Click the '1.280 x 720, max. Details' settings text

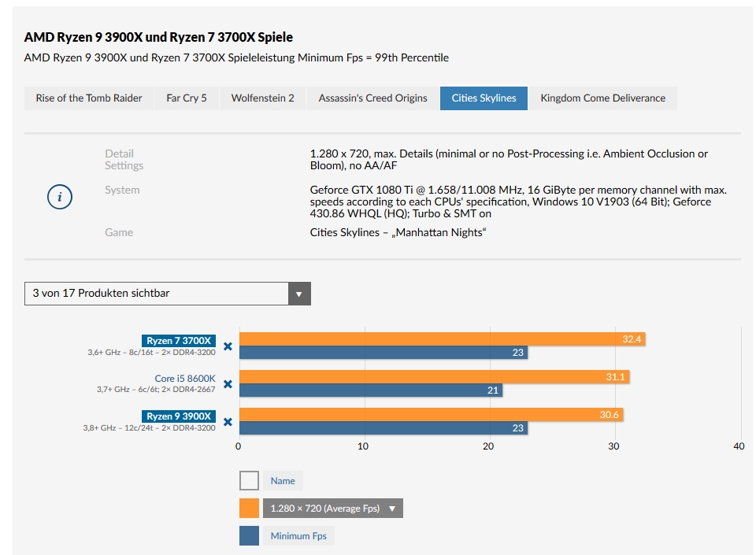pyautogui.click(x=509, y=160)
